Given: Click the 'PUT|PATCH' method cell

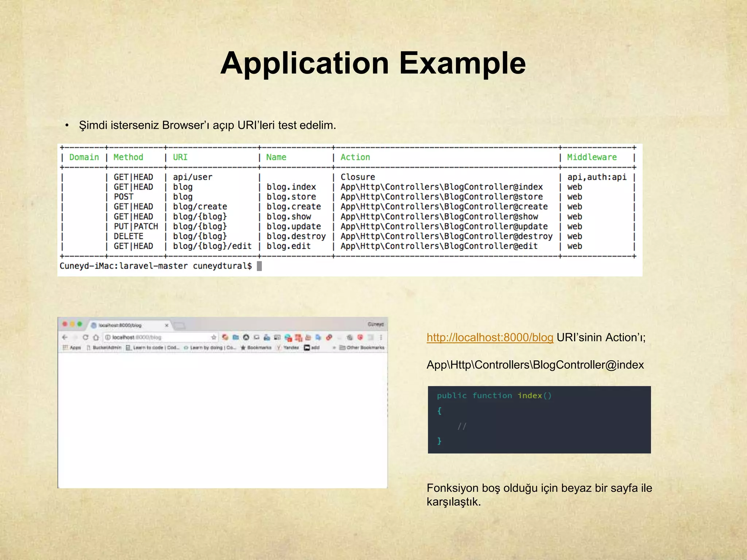Looking at the screenshot, I should click(x=136, y=226).
